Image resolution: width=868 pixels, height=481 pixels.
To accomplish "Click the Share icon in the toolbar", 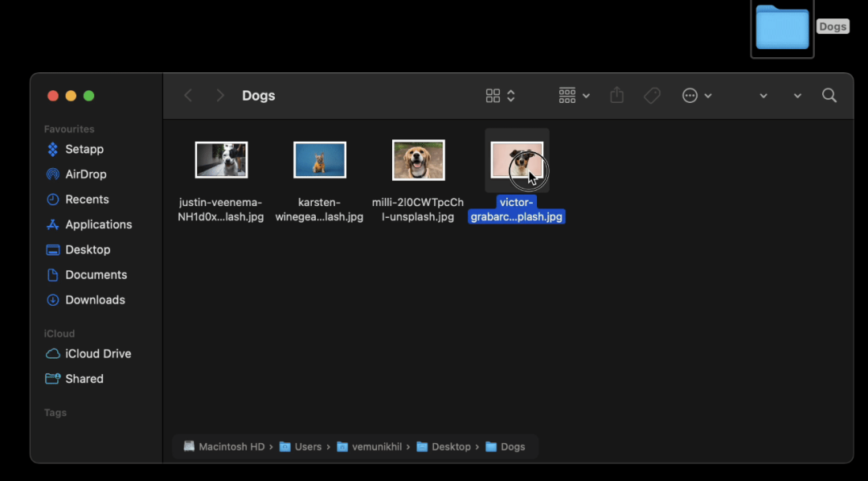I will tap(616, 95).
